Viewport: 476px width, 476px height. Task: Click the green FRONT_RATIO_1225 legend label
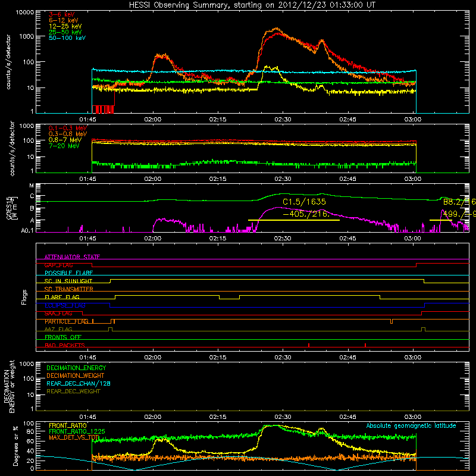[77, 431]
